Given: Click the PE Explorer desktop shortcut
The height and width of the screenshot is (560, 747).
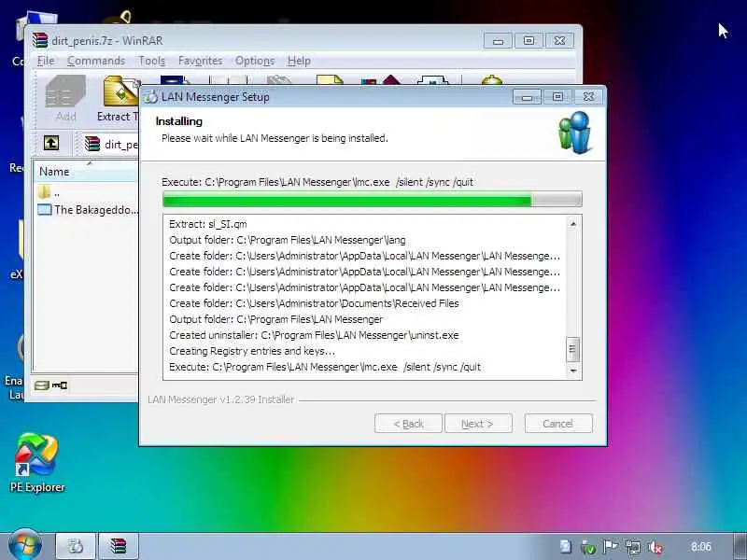Looking at the screenshot, I should pos(37,462).
